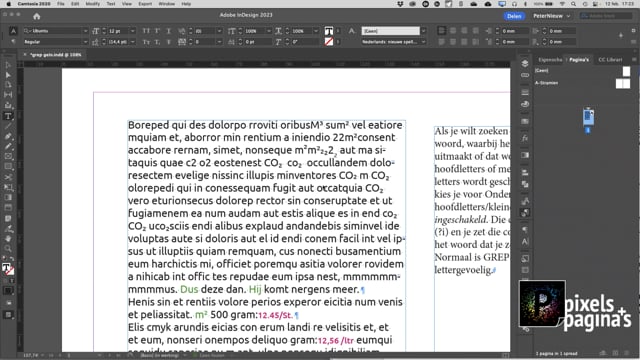
Task: Swap fill and stroke colors
Action: [12, 259]
